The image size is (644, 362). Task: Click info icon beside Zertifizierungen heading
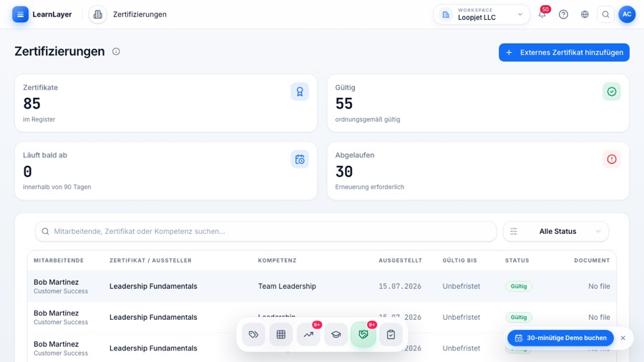[x=116, y=52]
